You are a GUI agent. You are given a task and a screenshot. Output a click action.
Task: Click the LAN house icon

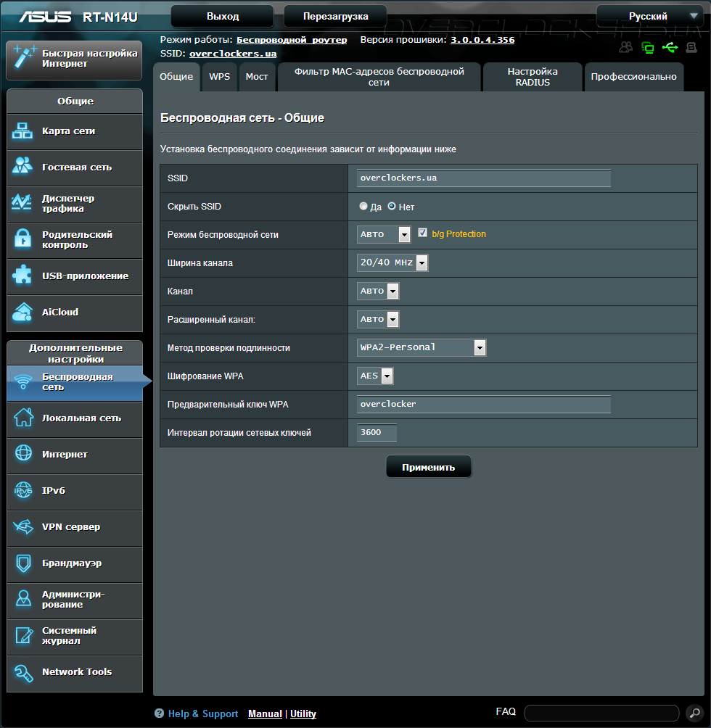coord(23,418)
